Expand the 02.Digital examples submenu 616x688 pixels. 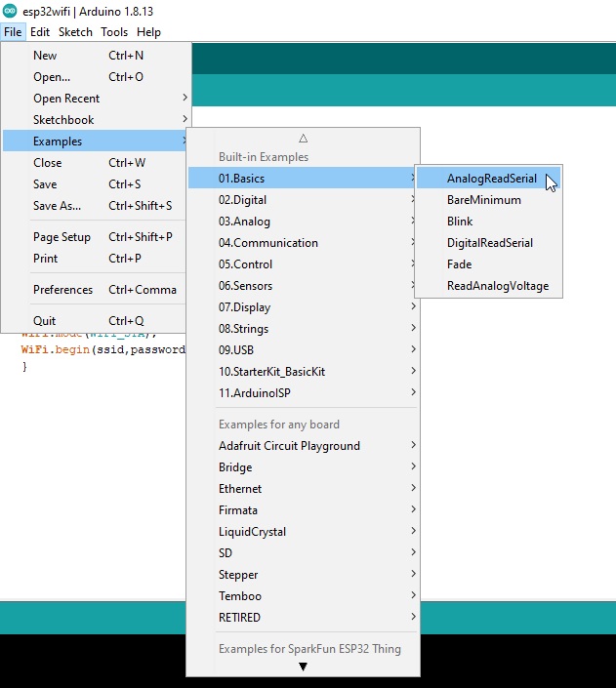click(303, 200)
